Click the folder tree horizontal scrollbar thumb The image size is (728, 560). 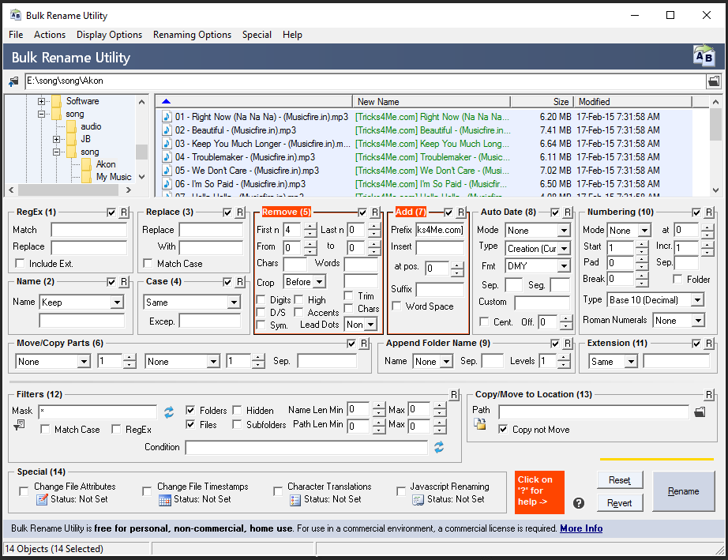68,190
